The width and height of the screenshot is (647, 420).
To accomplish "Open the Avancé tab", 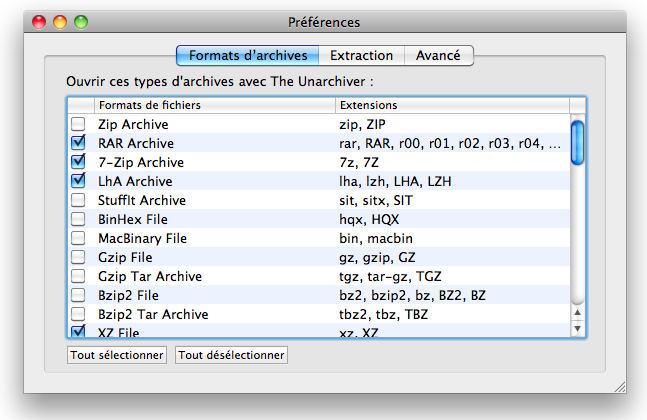I will (x=438, y=56).
